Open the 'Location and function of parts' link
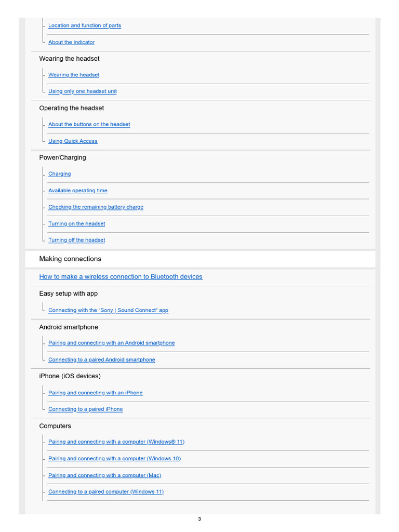This screenshot has width=399, height=532. (85, 25)
